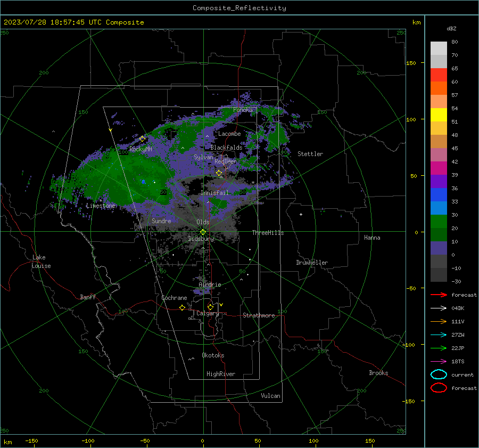479x448 pixels.
Task: Click the Ponoka label
Action: point(243,110)
